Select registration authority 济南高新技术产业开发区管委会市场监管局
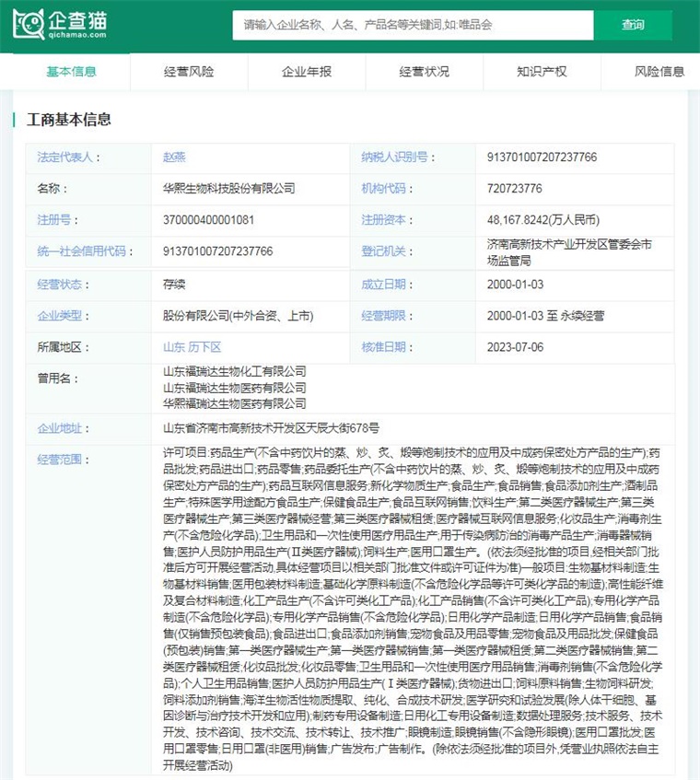 [569, 252]
